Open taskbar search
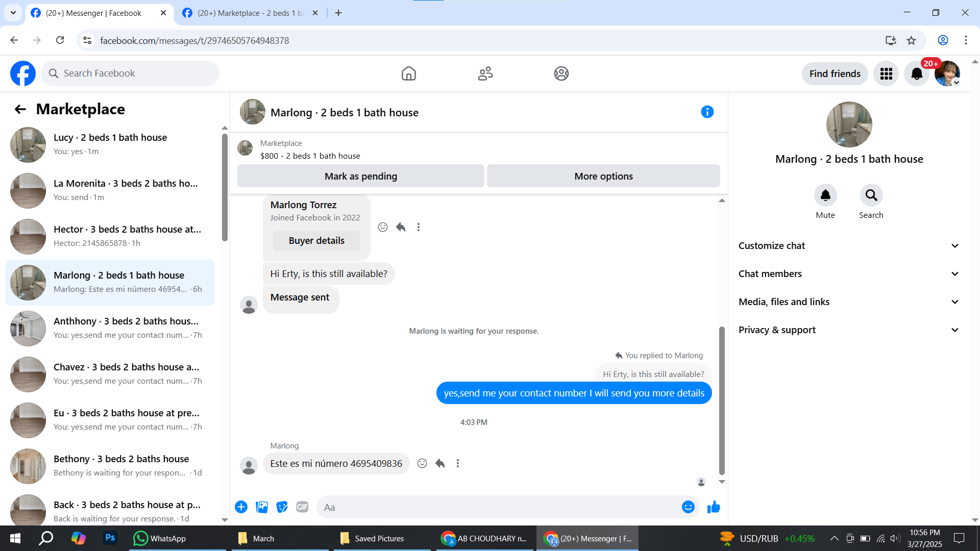This screenshot has height=551, width=980. 46,538
